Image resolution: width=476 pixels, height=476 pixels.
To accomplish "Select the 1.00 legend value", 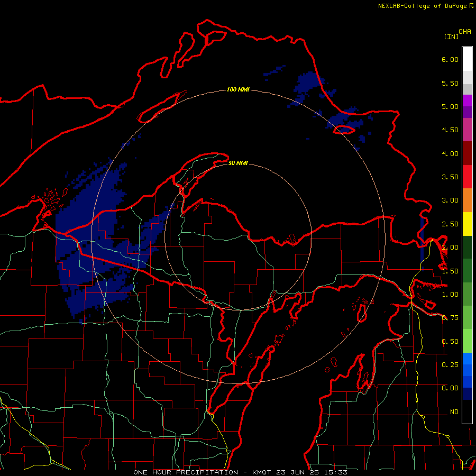I will tap(450, 295).
